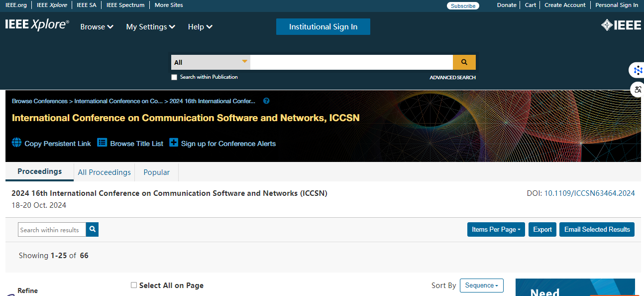This screenshot has height=296, width=644.
Task: Open IEEE Spectrum from top bar
Action: tap(125, 5)
